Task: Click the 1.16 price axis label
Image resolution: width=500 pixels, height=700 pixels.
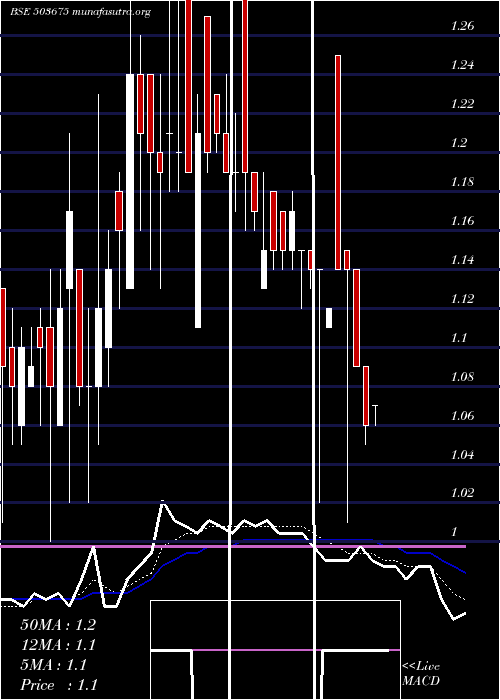Action: pyautogui.click(x=462, y=221)
